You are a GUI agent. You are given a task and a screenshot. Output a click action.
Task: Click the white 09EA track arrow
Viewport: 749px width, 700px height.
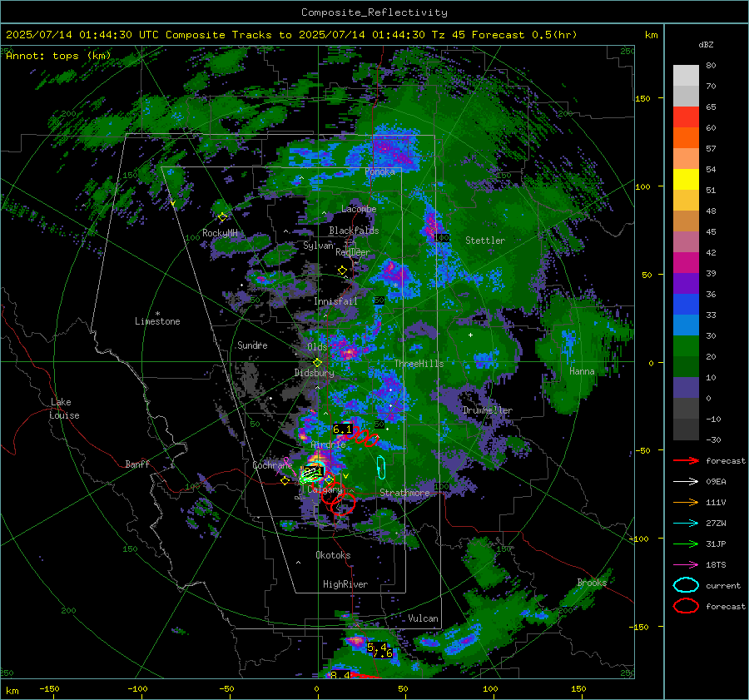pos(686,482)
